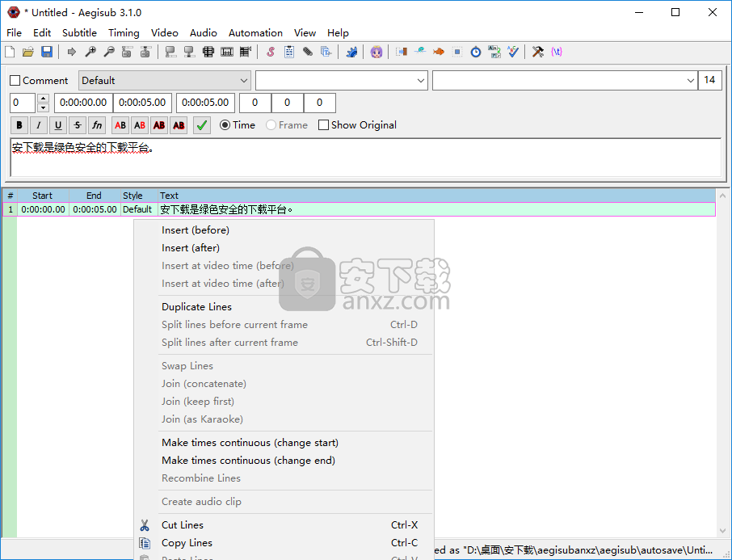Click the start time field 0:00:00.00
732x560 pixels.
tap(83, 103)
